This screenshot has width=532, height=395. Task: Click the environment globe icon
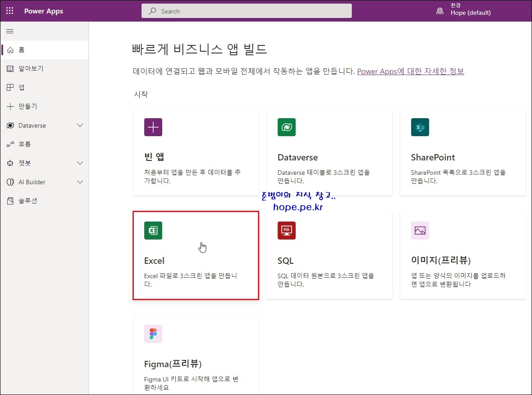click(440, 11)
